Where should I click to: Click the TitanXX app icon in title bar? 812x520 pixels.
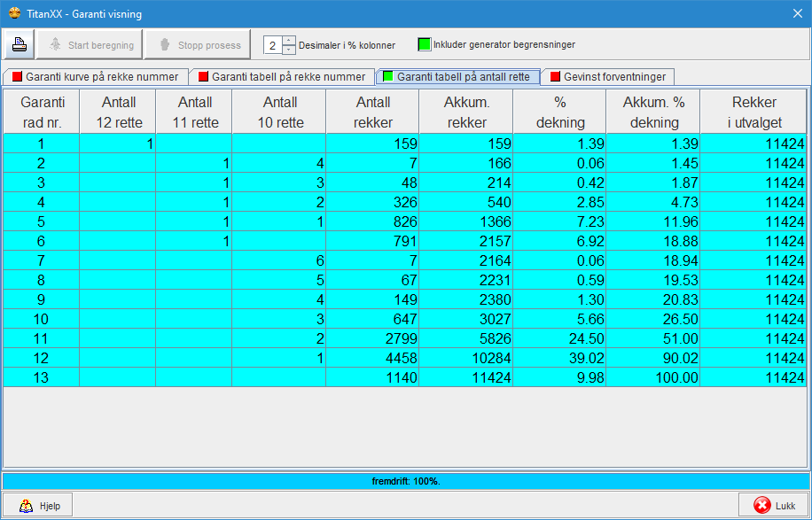pos(15,13)
